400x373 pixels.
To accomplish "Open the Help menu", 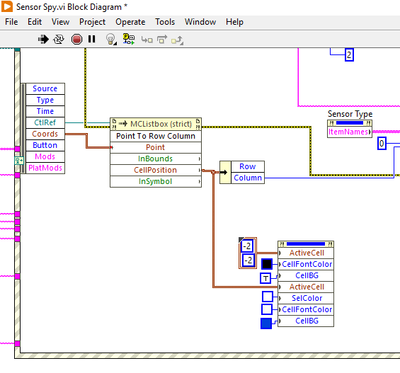I will click(234, 22).
